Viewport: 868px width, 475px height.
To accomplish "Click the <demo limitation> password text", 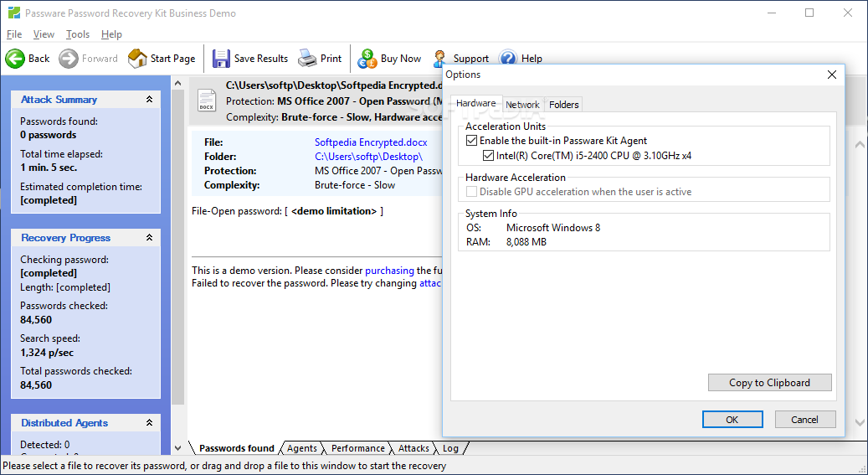I will click(x=334, y=210).
